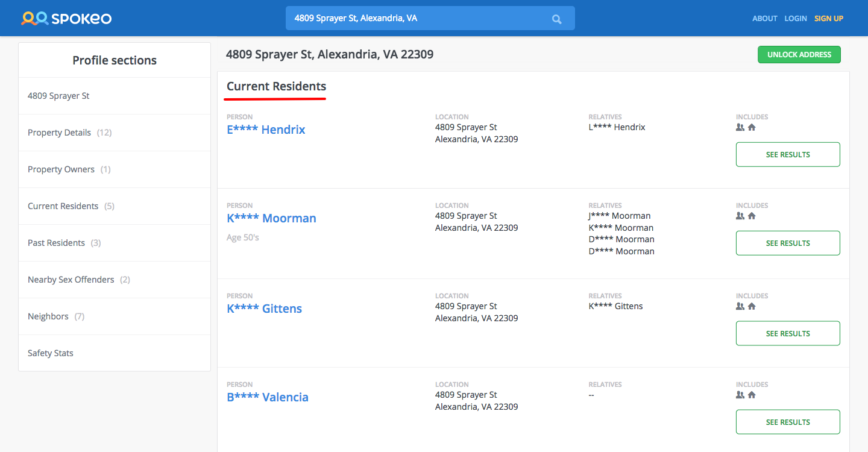Click the search magnifier icon

(556, 19)
